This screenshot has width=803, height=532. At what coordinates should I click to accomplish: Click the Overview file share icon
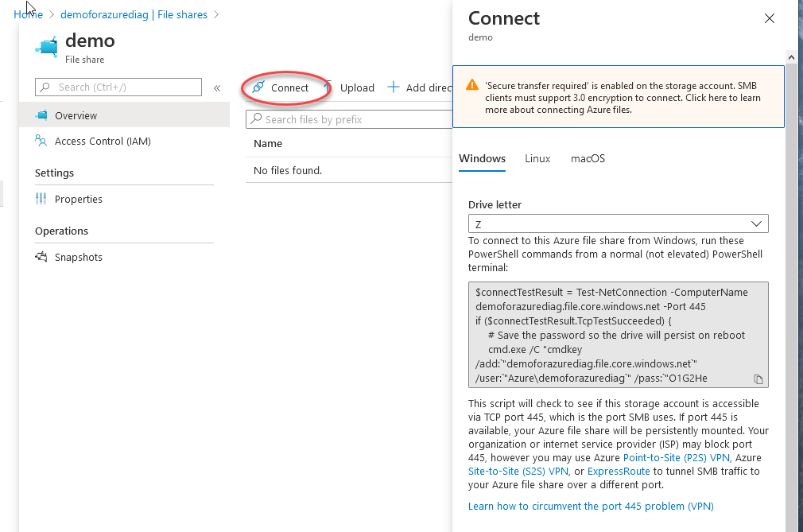[x=41, y=115]
